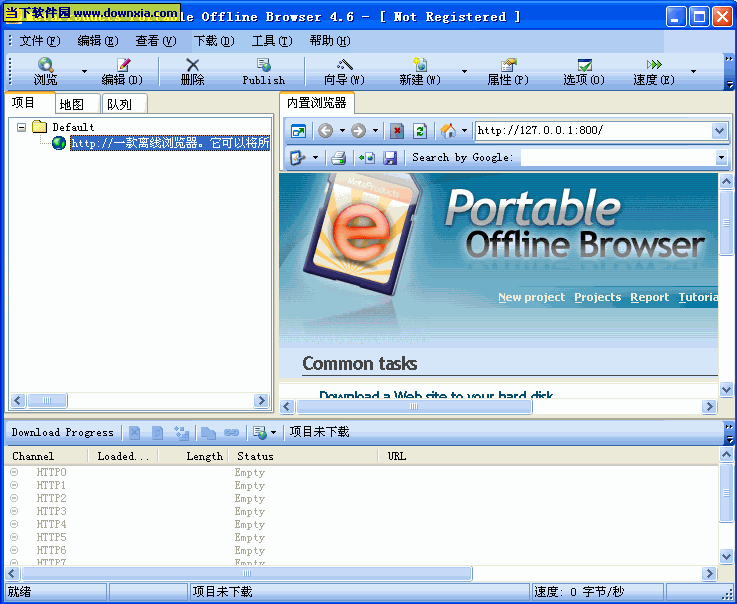Expand the URL address bar dropdown
This screenshot has width=737, height=604.
coord(719,130)
